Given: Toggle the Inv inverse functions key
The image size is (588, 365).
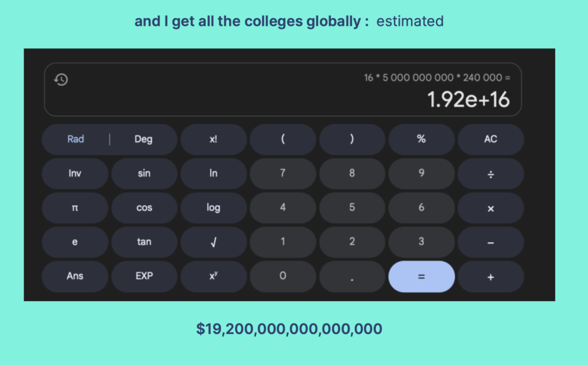Looking at the screenshot, I should [75, 174].
